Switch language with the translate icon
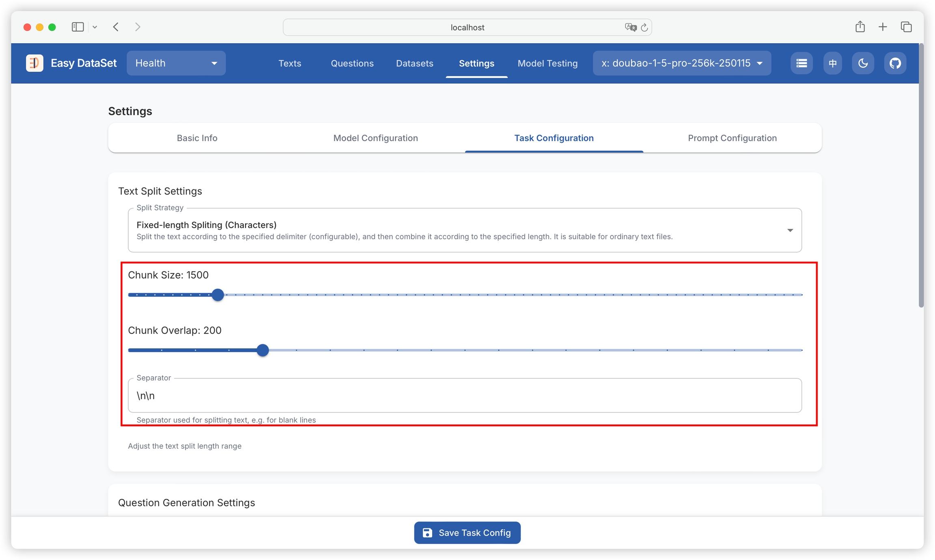 pos(832,63)
